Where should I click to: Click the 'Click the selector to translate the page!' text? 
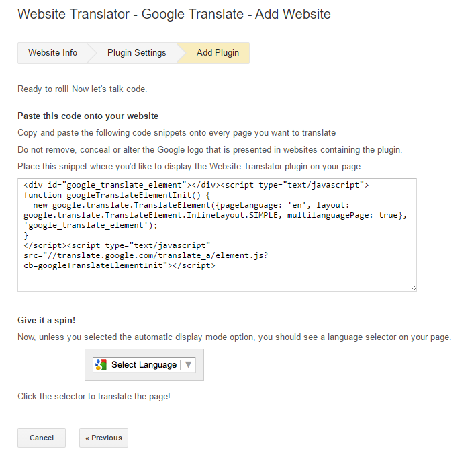pos(94,396)
